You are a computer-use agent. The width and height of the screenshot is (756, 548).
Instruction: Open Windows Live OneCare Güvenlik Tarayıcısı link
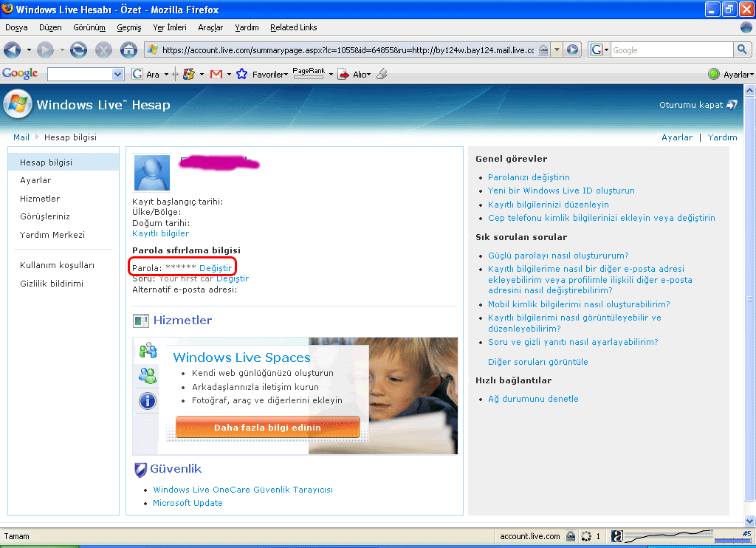click(242, 490)
